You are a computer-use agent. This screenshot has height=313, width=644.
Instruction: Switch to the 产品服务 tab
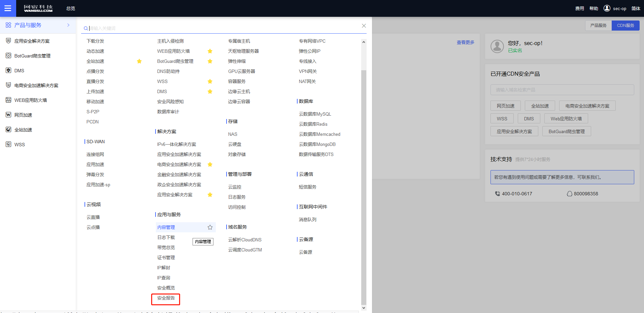pos(598,26)
